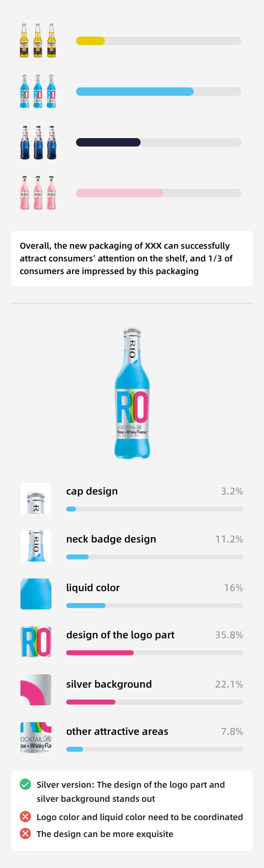Image resolution: width=264 pixels, height=868 pixels.
Task: Click the green checkmark icon
Action: 25,785
